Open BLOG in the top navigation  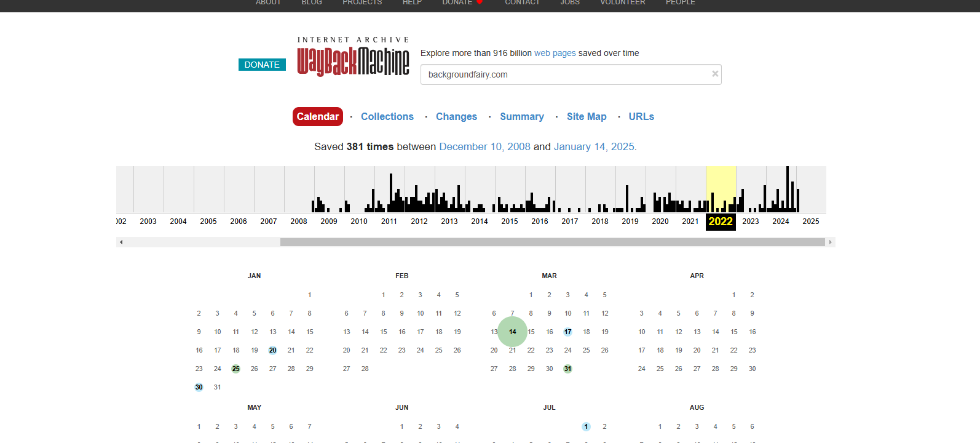click(312, 2)
